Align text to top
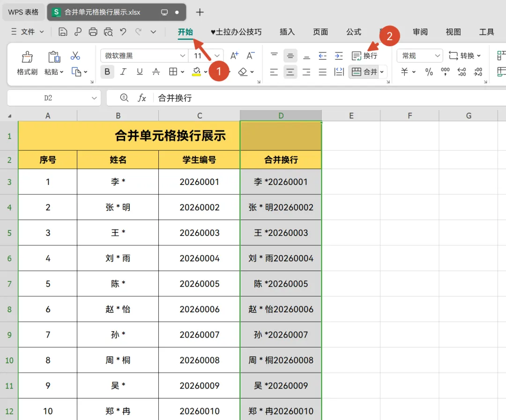 pos(274,55)
